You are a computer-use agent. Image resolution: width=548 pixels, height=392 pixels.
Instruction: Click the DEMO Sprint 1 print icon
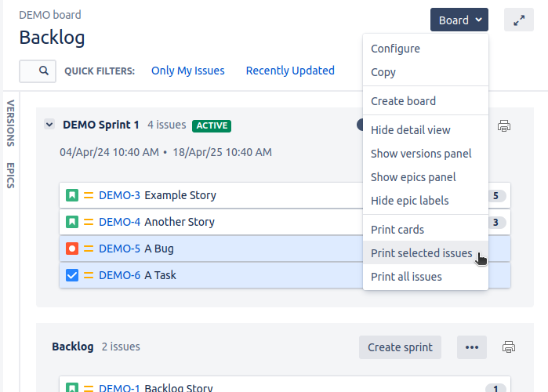coord(504,125)
